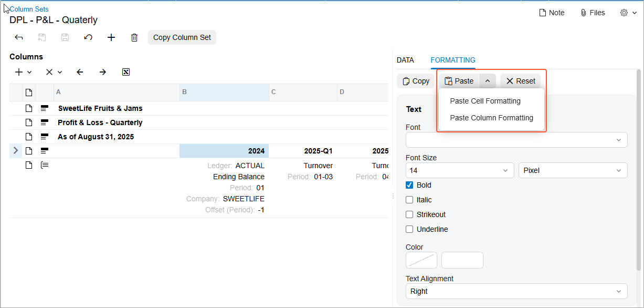
Task: Select Paste Cell Formatting menu item
Action: coord(485,101)
